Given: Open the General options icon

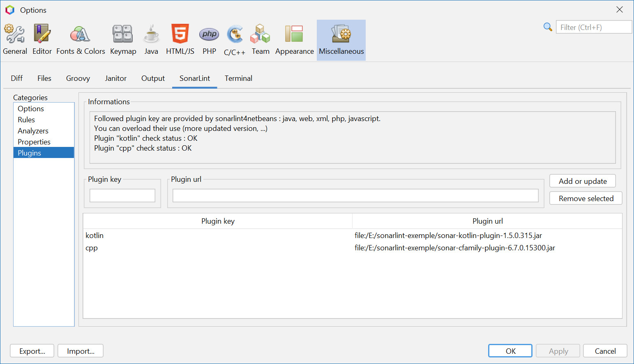Looking at the screenshot, I should [15, 39].
